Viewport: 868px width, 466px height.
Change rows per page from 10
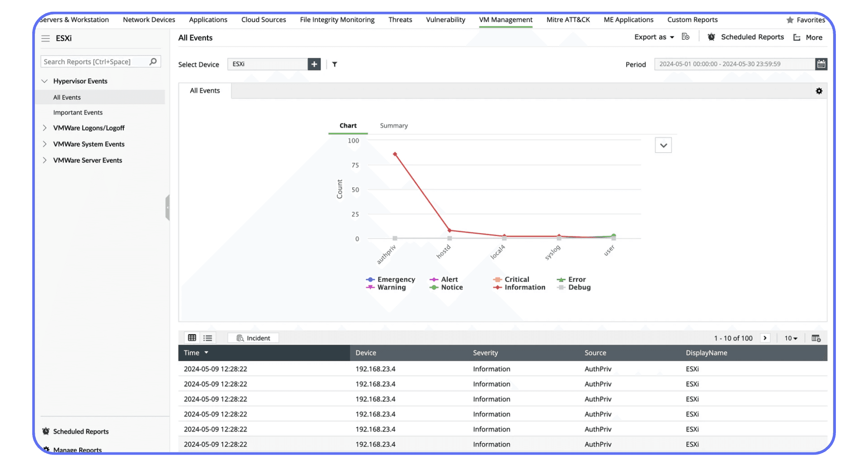click(x=791, y=338)
